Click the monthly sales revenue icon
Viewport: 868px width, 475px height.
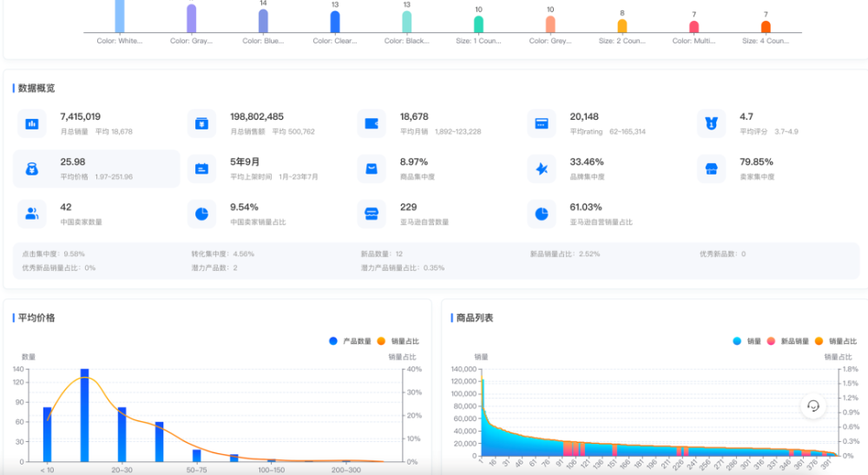pyautogui.click(x=201, y=123)
